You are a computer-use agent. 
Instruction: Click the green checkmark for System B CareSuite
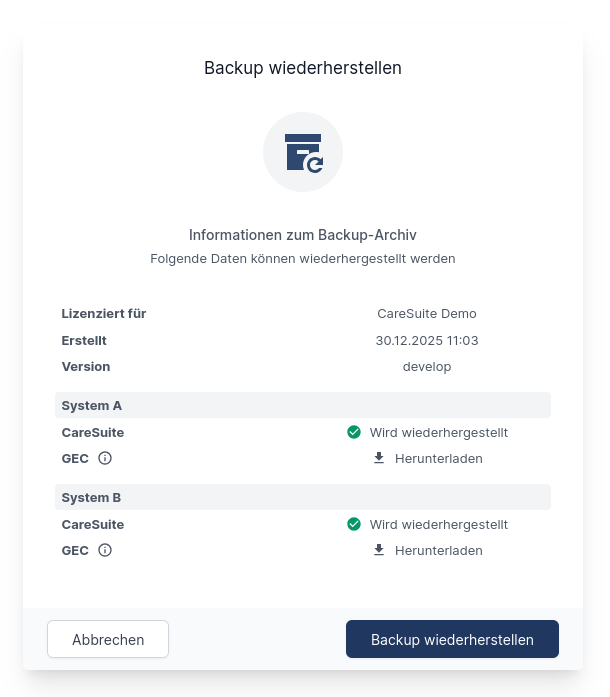click(354, 524)
